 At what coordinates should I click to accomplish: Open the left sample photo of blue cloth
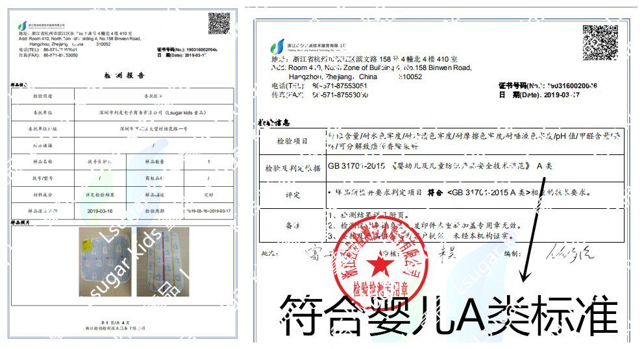pos(105,261)
